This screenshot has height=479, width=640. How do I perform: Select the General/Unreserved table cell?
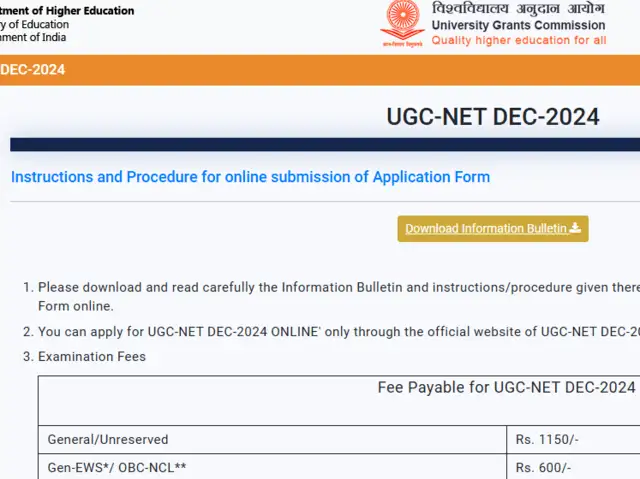pyautogui.click(x=108, y=439)
